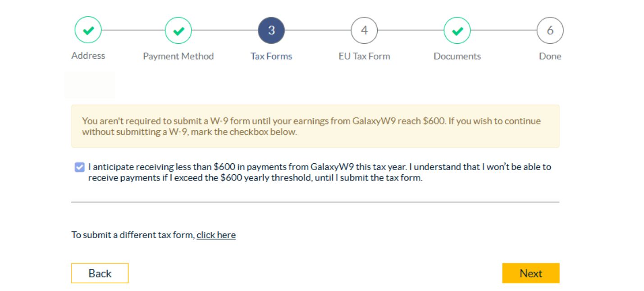Click the 'I anticipate receiving less than $600' label
644x291 pixels.
[320, 172]
